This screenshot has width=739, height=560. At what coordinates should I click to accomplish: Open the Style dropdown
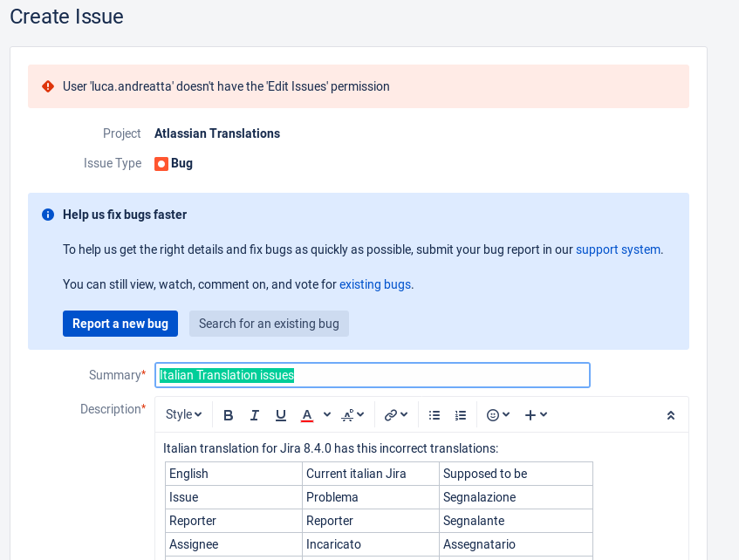point(183,414)
